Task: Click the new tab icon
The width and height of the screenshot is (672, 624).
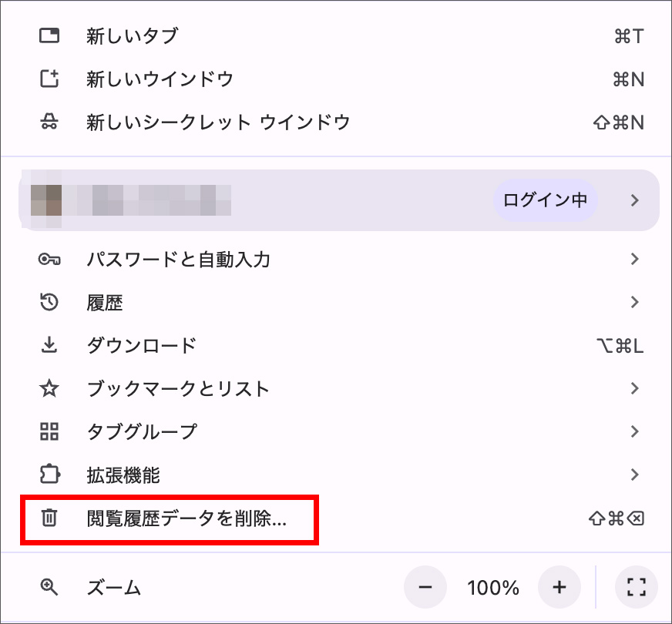Action: [x=49, y=36]
